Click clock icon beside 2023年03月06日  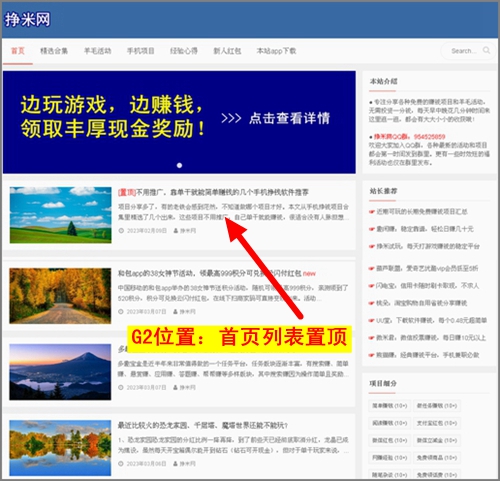(121, 464)
